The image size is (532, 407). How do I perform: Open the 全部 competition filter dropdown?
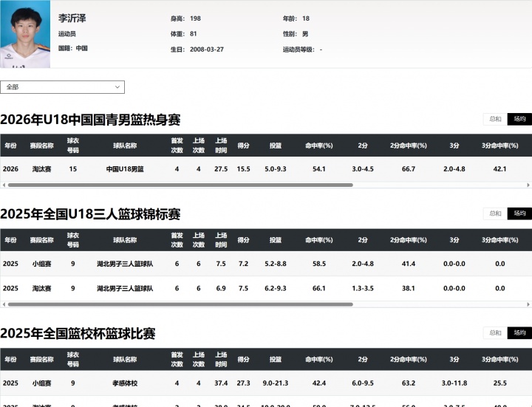click(62, 87)
